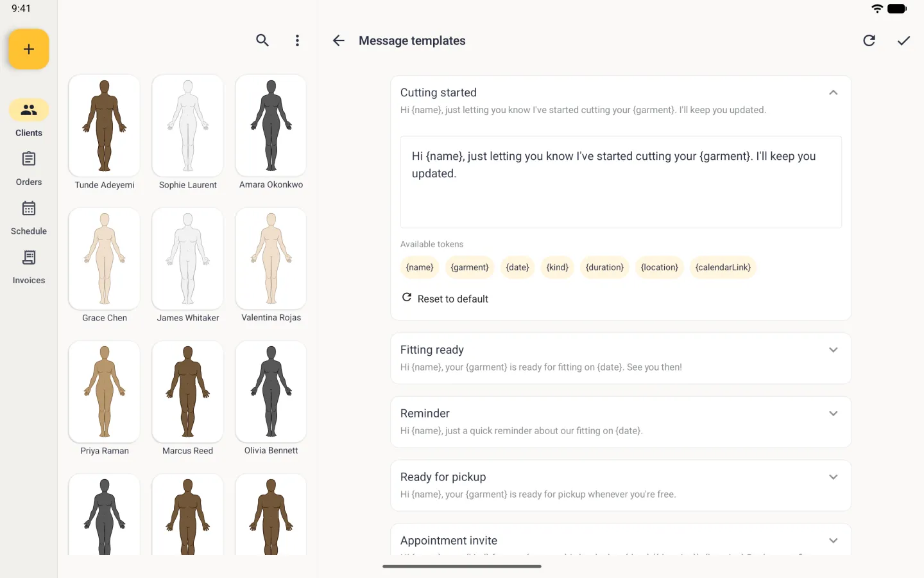Click the refresh icon in the header

tap(869, 40)
